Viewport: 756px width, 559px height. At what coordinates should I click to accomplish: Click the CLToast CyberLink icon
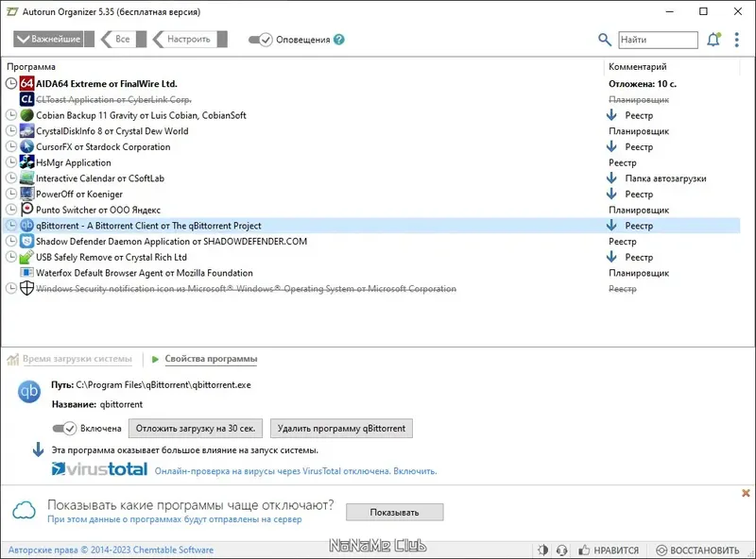[27, 99]
